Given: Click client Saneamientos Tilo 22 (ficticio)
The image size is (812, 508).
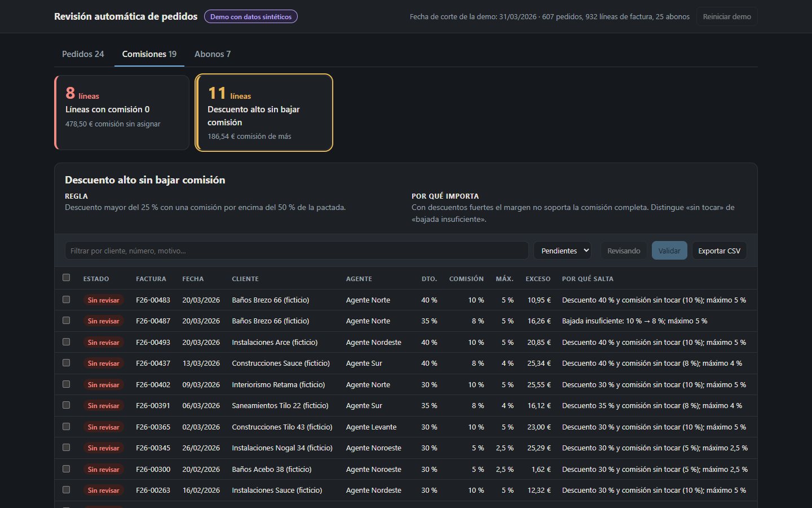Looking at the screenshot, I should click(280, 406).
